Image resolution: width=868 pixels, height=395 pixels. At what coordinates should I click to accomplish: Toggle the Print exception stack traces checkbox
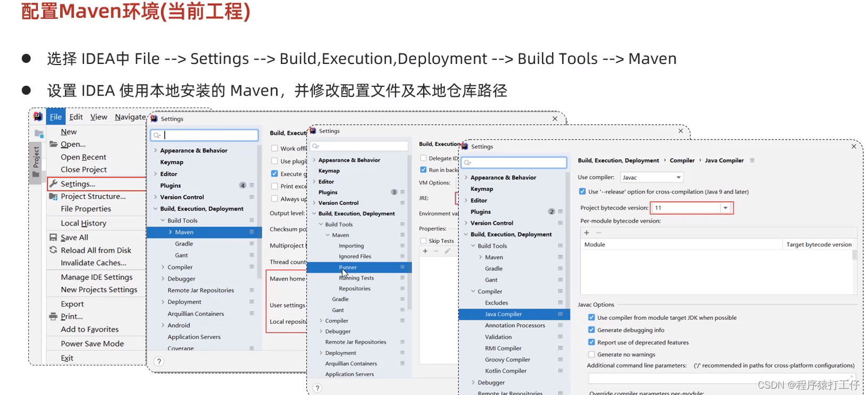pyautogui.click(x=274, y=186)
